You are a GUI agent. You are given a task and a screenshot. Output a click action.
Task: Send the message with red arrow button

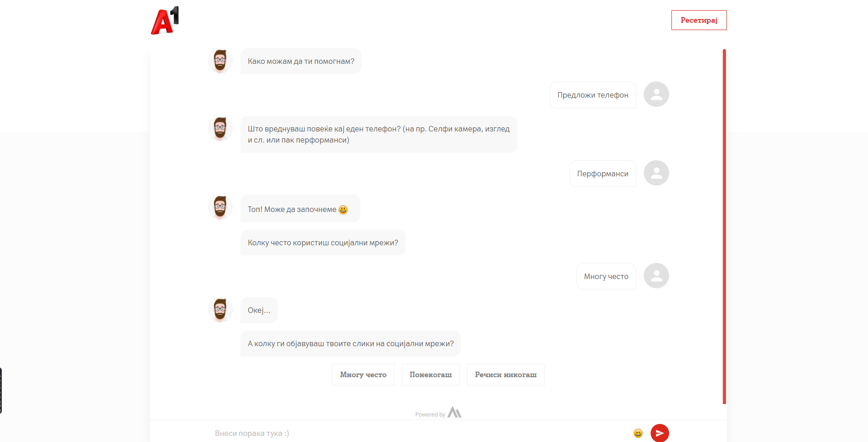point(659,433)
